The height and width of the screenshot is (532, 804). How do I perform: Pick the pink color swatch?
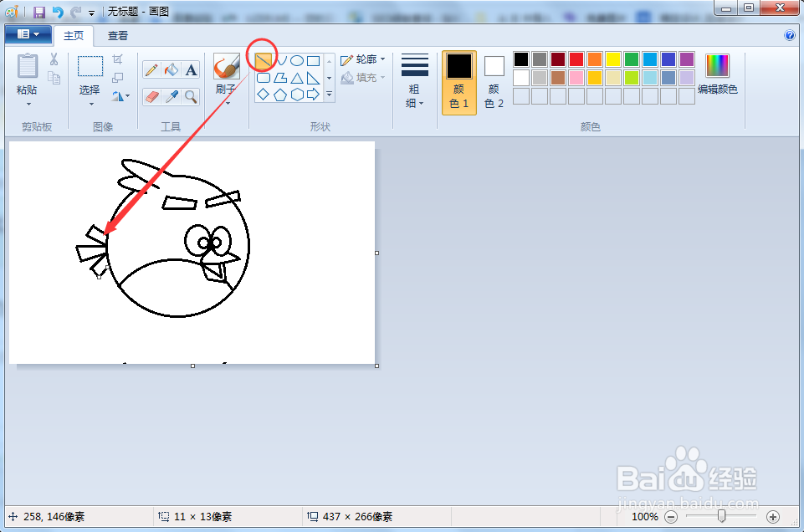pyautogui.click(x=576, y=78)
